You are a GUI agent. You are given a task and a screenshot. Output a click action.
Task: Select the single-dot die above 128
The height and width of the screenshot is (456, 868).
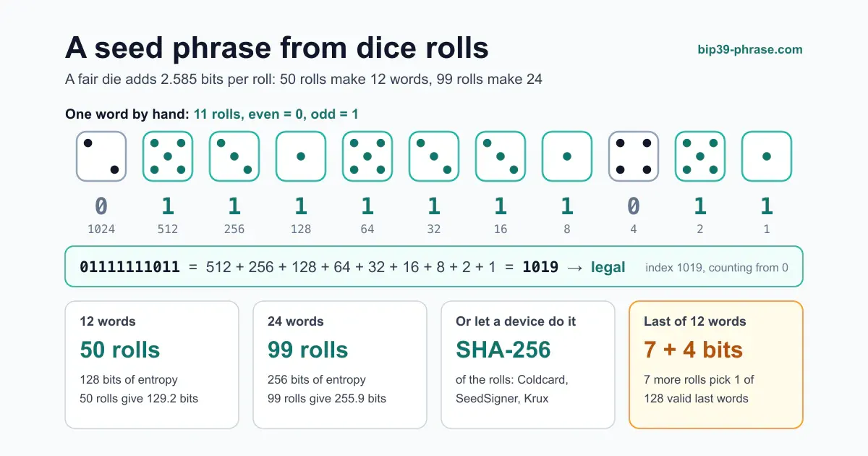pos(301,156)
